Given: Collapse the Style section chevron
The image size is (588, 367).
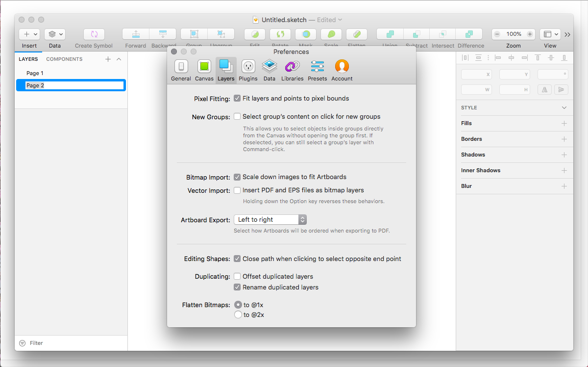Looking at the screenshot, I should tap(564, 107).
